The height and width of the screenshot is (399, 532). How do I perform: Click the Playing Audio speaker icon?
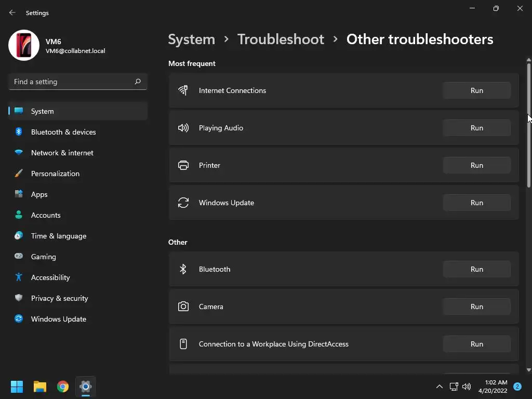point(183,128)
